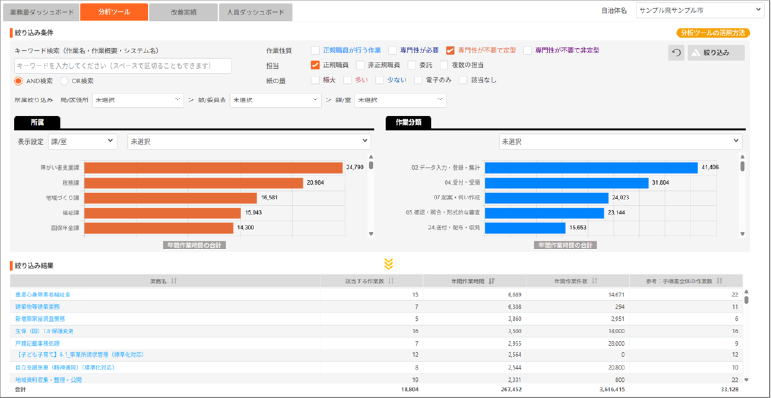Select 作業分類 panel tab
The height and width of the screenshot is (398, 771).
coord(409,122)
